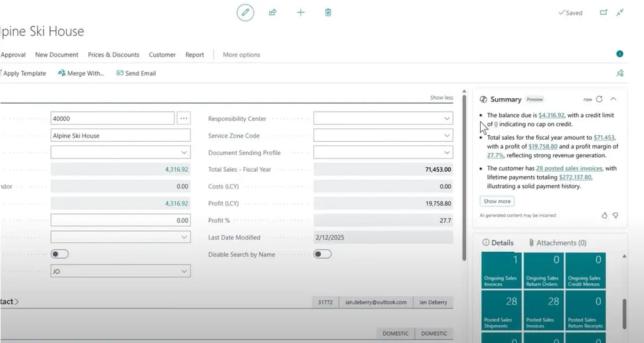
Task: Click the share icon
Action: [273, 13]
